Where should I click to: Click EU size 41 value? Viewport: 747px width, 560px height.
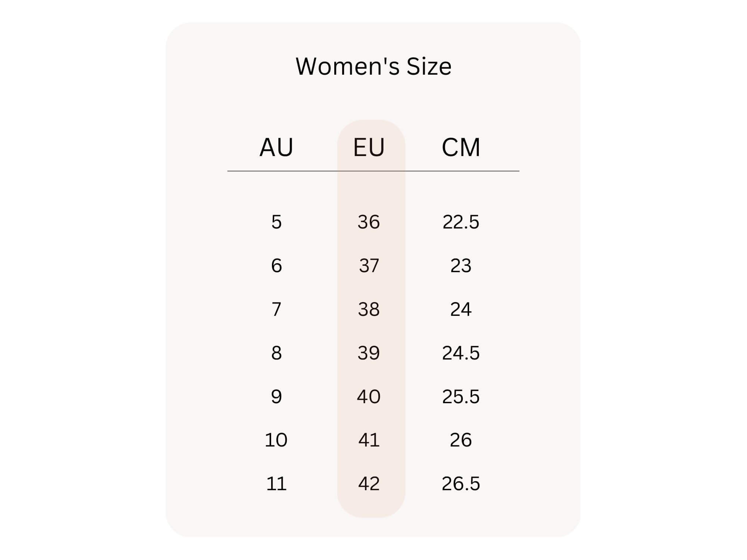pyautogui.click(x=369, y=440)
